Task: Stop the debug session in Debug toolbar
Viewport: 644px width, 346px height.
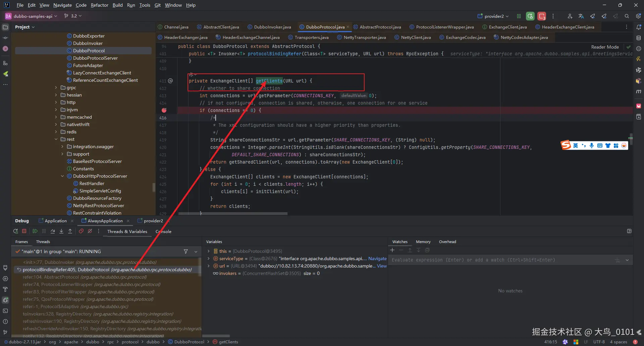Action: [x=24, y=231]
